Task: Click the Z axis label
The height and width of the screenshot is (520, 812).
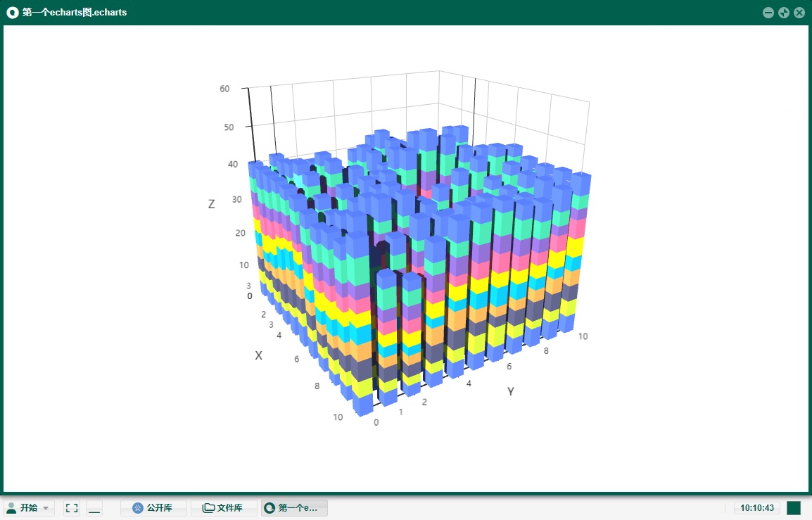Action: 212,204
